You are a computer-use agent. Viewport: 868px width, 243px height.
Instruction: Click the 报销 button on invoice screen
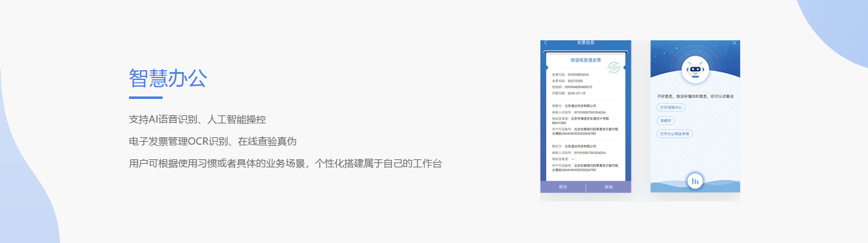click(x=609, y=187)
